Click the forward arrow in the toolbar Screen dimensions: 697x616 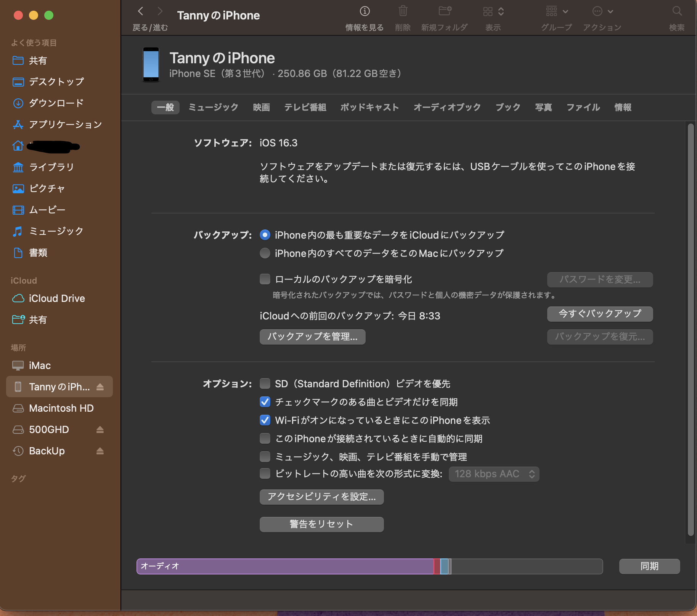point(160,11)
